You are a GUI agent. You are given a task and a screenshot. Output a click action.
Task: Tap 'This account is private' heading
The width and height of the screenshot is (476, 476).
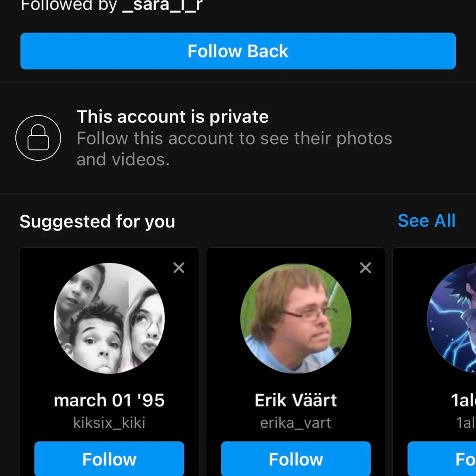[173, 117]
